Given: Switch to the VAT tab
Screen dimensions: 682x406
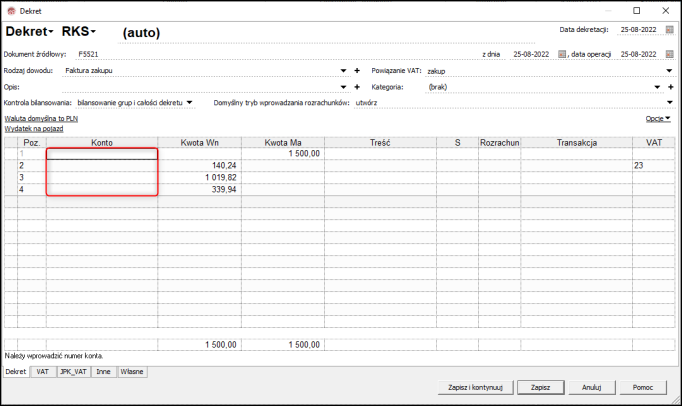Looking at the screenshot, I should pos(43,372).
